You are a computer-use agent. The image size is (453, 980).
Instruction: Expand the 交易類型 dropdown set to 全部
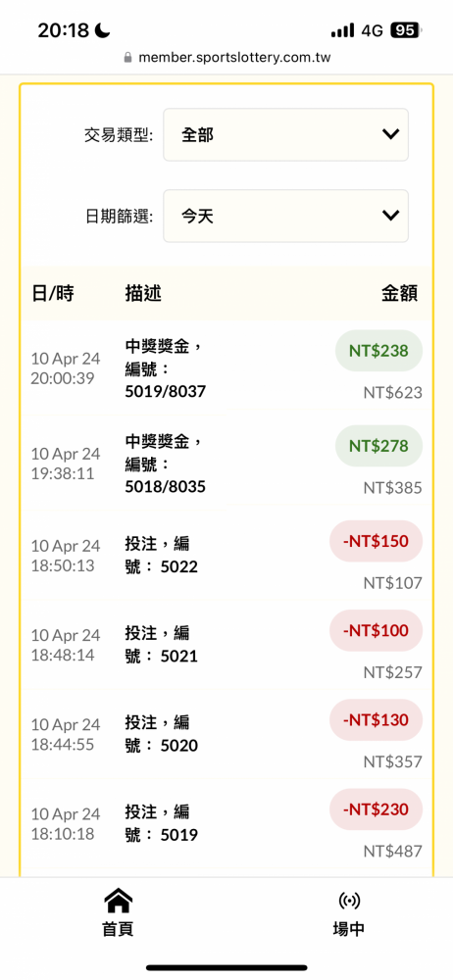pyautogui.click(x=286, y=134)
